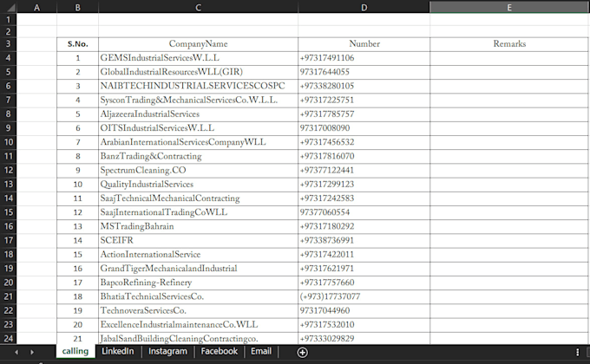
Task: Click phone number 97317044960
Action: 364,310
